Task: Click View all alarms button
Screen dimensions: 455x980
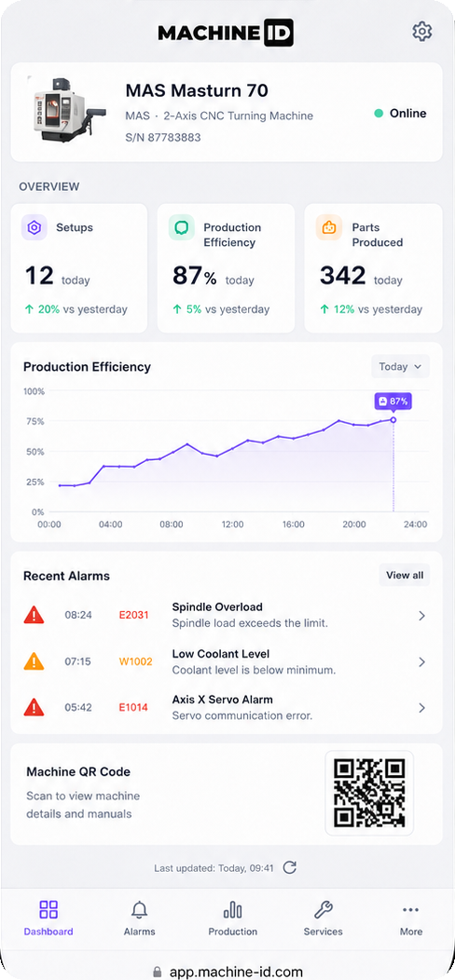Action: [405, 575]
